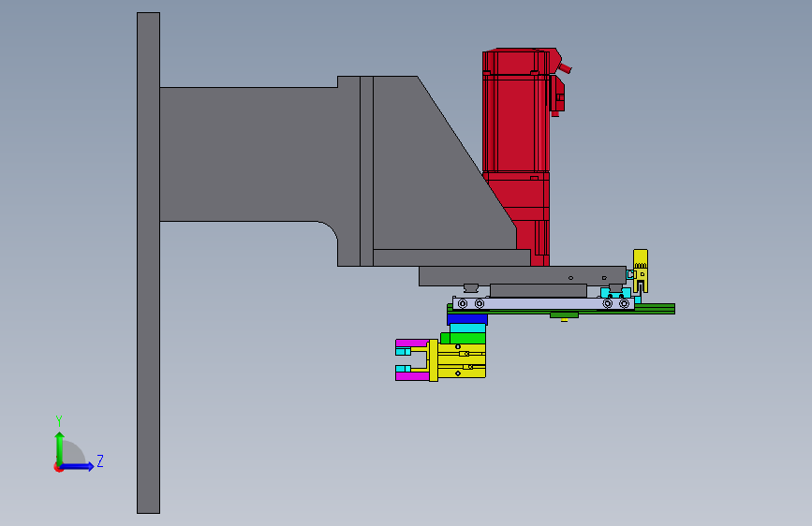The image size is (812, 526).
Task: Click the Z axis label
Action: pyautogui.click(x=100, y=460)
